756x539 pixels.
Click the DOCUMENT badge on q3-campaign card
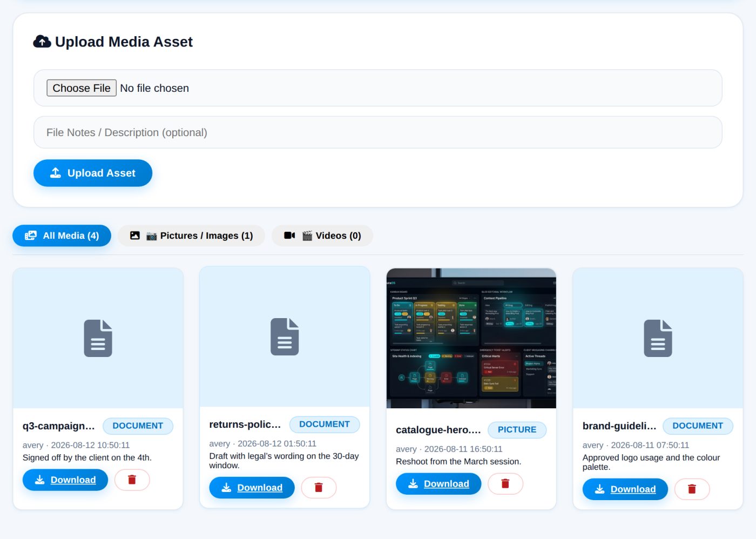138,426
